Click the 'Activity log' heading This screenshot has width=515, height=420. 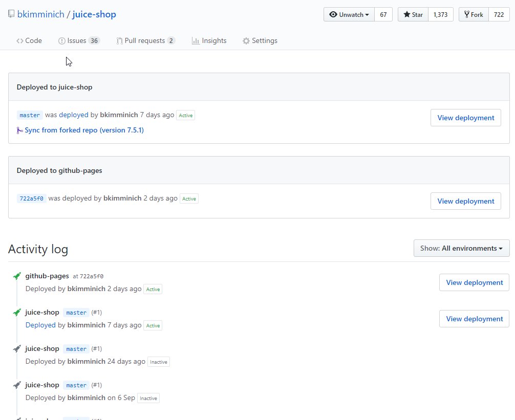coord(38,249)
